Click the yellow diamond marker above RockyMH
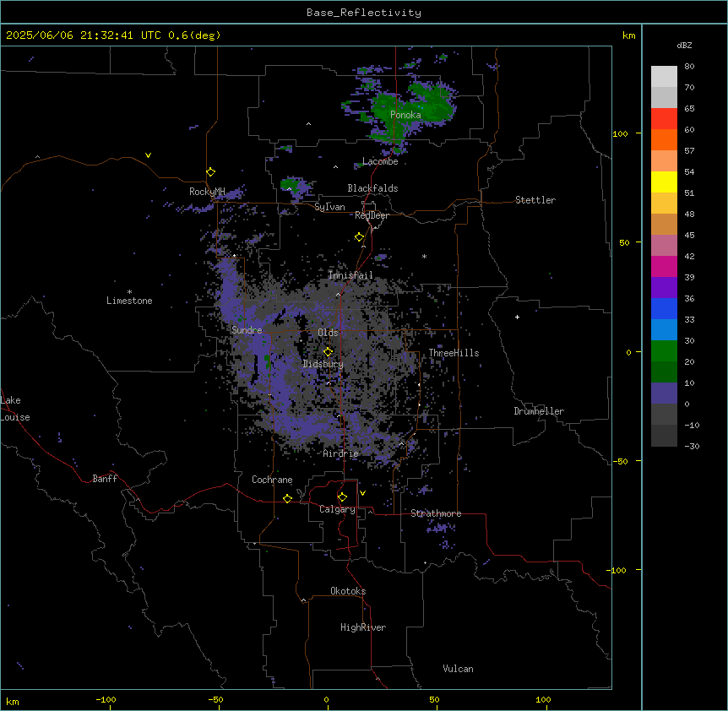Image resolution: width=728 pixels, height=711 pixels. pyautogui.click(x=210, y=172)
